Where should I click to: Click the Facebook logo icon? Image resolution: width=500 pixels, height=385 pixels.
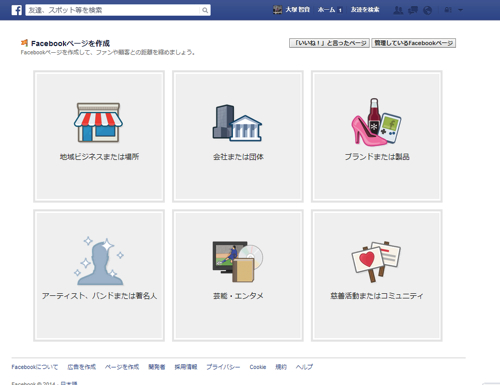17,10
